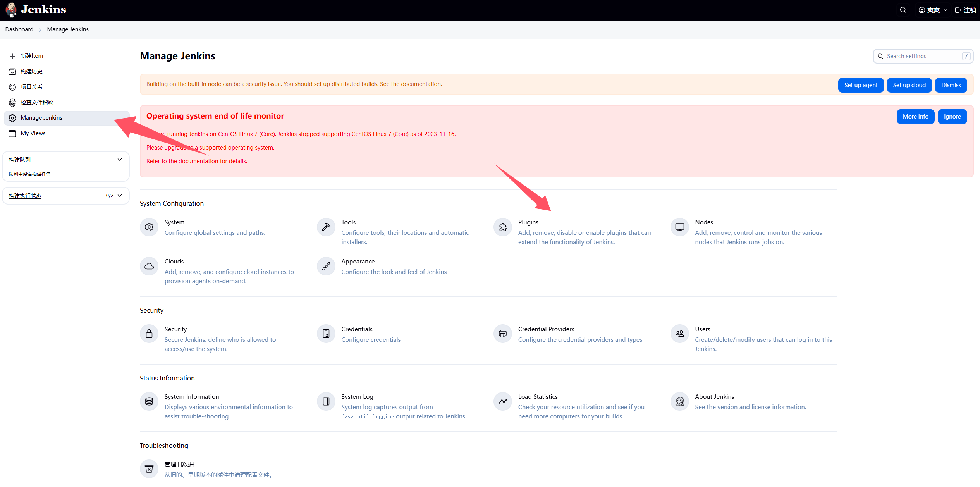Click the Jenkins wordmark in header
Image resolution: width=980 pixels, height=487 pixels.
pos(44,10)
